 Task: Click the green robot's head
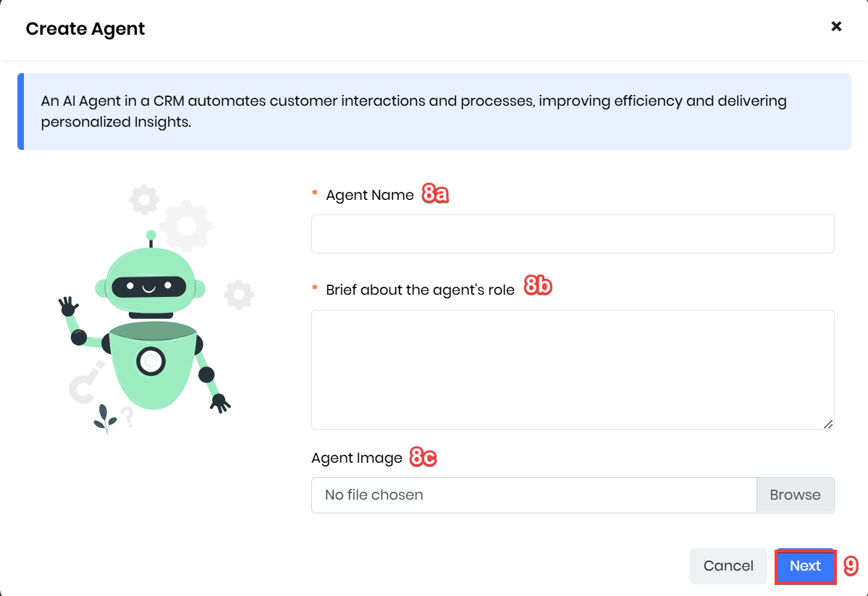(x=150, y=281)
